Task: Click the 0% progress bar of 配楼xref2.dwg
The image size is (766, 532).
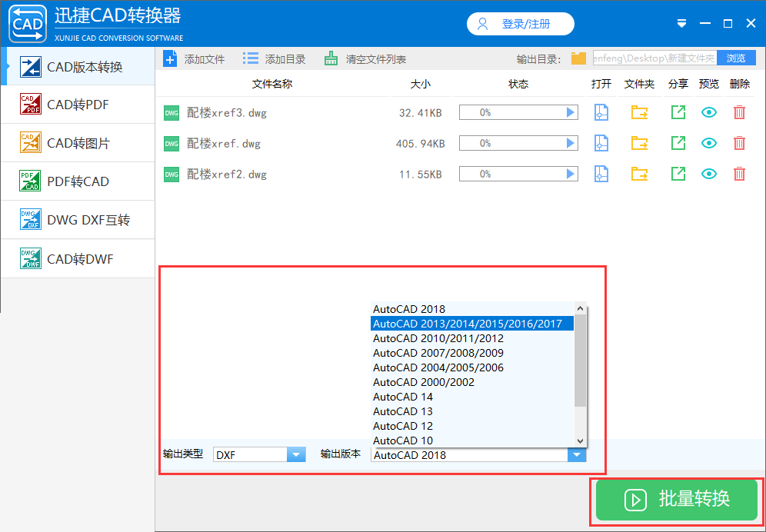Action: pos(518,174)
